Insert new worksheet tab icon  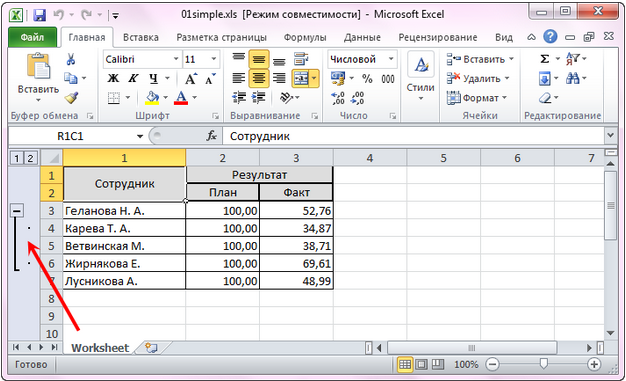151,348
